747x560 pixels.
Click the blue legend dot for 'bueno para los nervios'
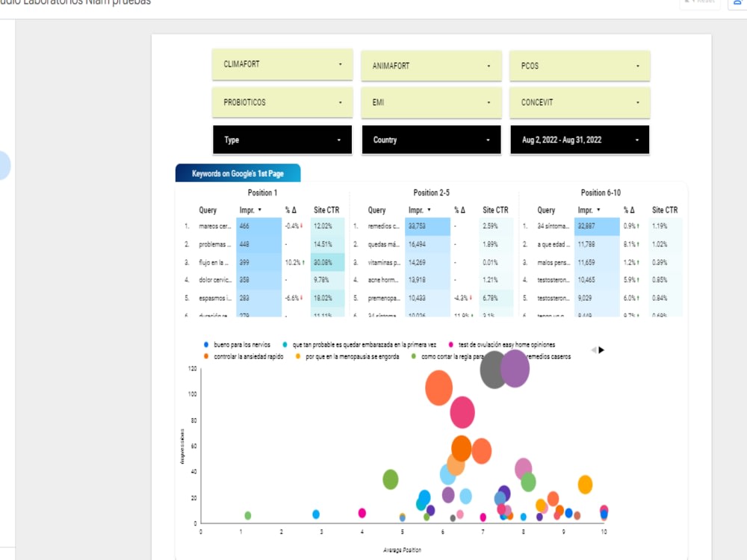(206, 344)
